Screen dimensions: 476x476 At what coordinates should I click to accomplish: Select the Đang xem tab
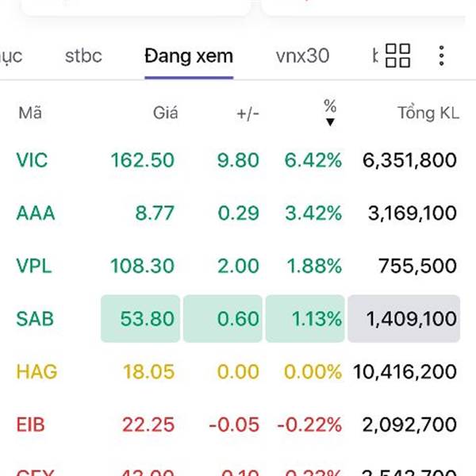pyautogui.click(x=189, y=56)
